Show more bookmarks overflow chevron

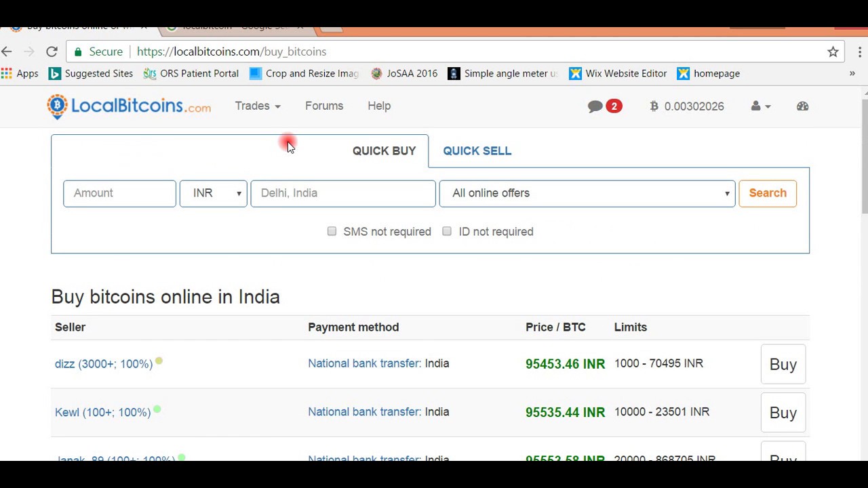tap(852, 73)
